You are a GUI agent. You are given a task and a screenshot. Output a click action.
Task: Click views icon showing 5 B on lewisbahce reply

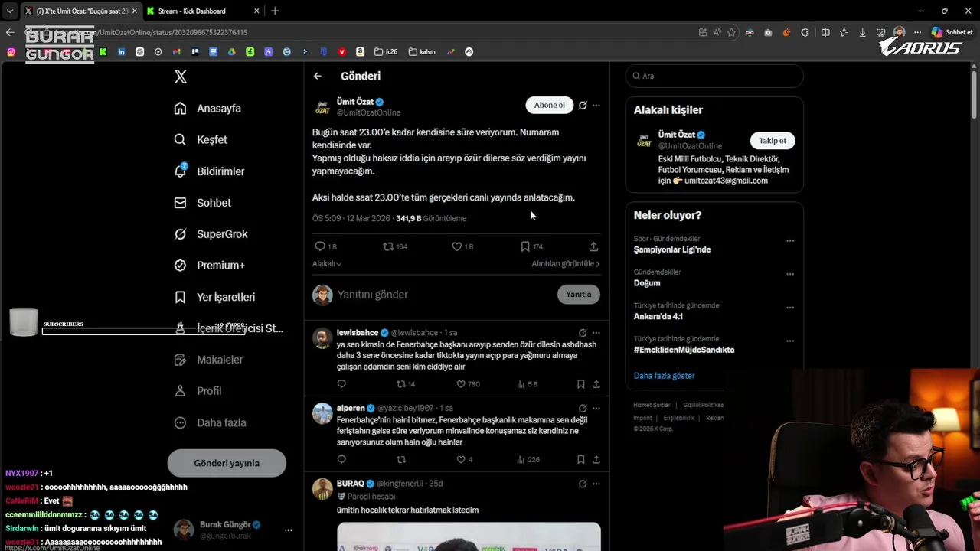tap(521, 384)
